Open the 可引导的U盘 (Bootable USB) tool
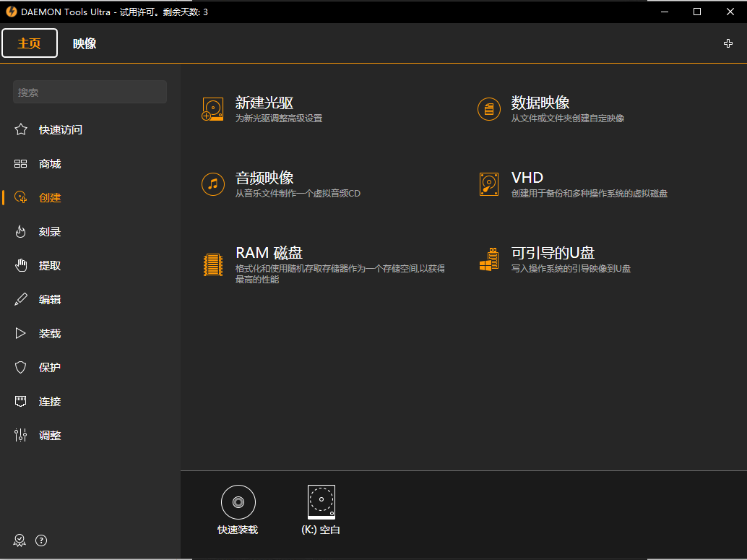The image size is (747, 560). tap(488, 260)
